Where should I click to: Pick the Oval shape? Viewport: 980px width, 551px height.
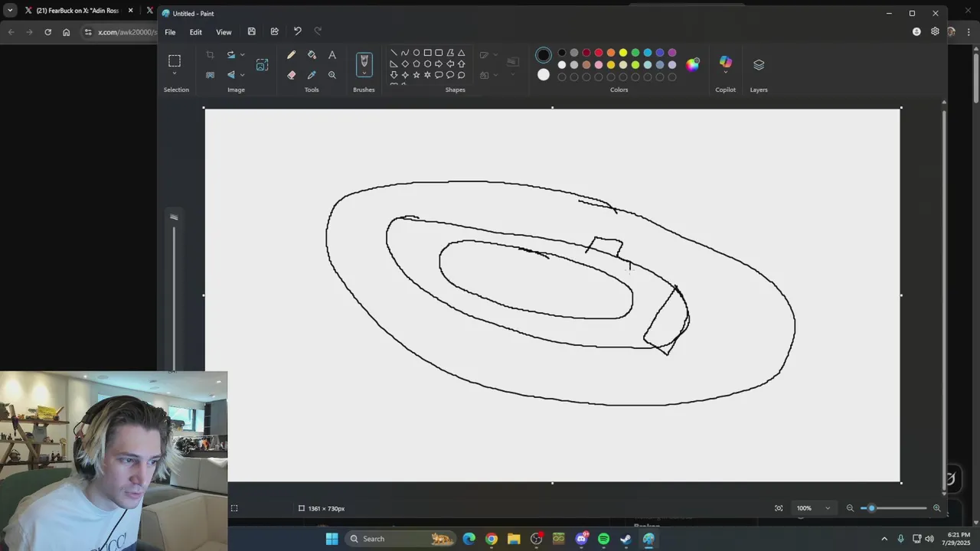coord(416,53)
